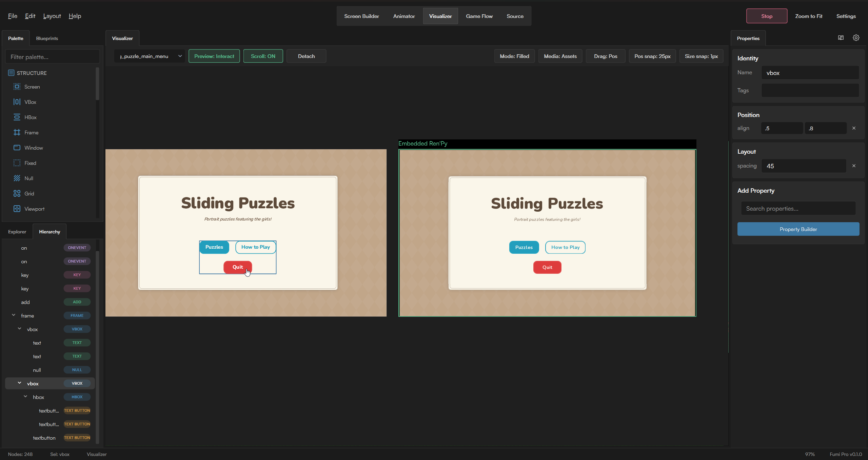Clear the align position property
The height and width of the screenshot is (460, 868).
pyautogui.click(x=854, y=128)
